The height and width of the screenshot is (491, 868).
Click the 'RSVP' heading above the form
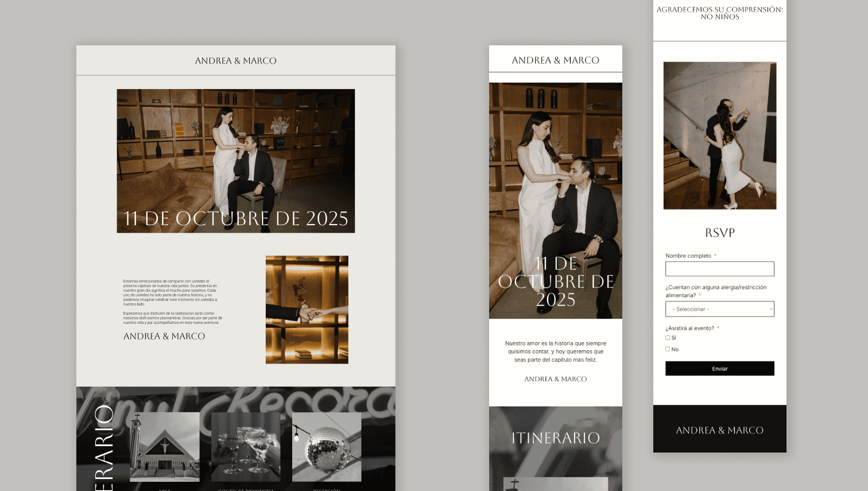(x=719, y=233)
